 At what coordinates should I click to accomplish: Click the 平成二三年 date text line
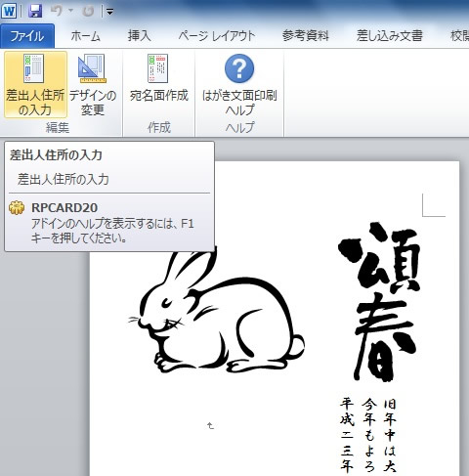point(347,436)
